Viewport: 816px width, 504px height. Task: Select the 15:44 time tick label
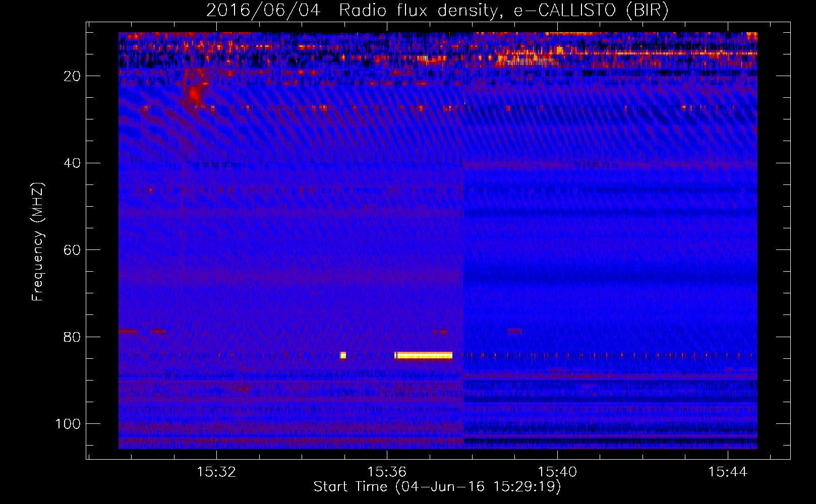728,472
